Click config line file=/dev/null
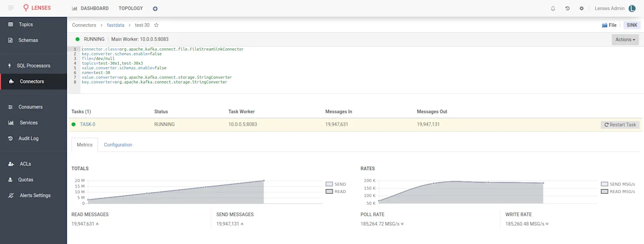This screenshot has width=644, height=244. [x=98, y=58]
